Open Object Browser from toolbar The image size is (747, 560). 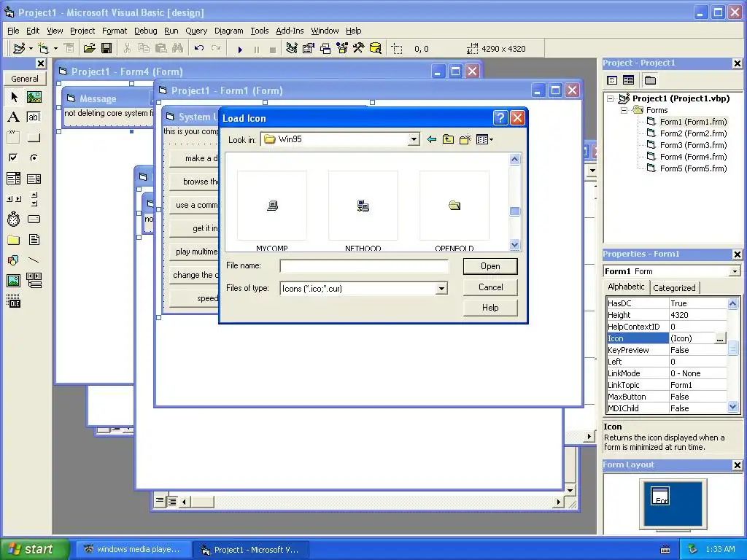(x=342, y=48)
